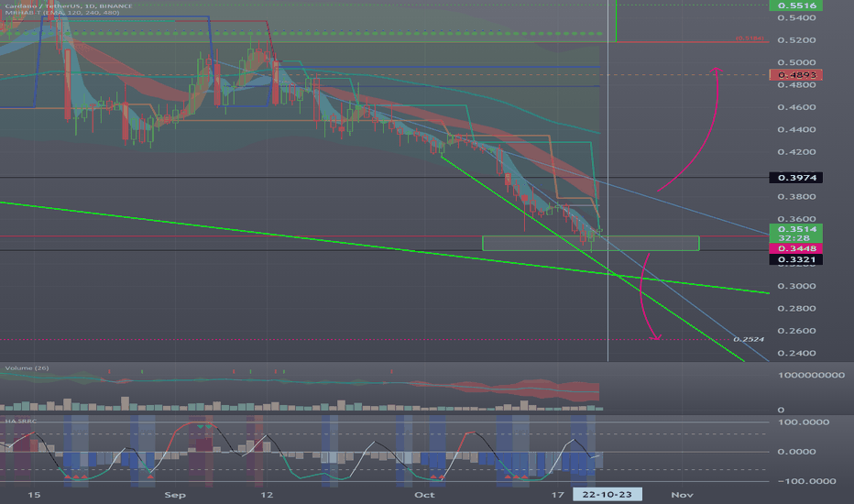
Task: Select the pink 0.3448 price label
Action: coord(795,248)
